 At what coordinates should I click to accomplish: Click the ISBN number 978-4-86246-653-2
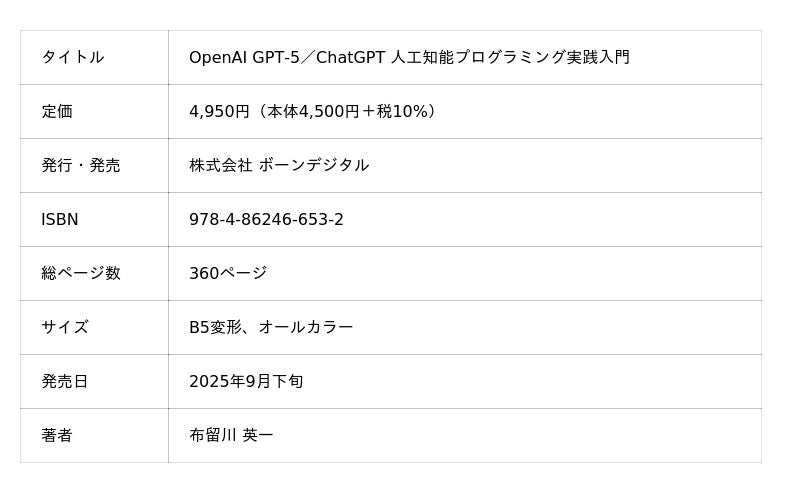(266, 220)
